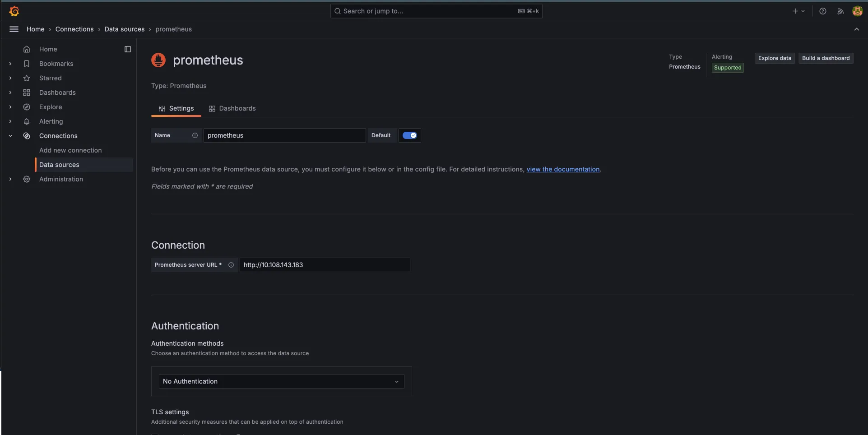Click the Alerting sidebar label
The height and width of the screenshot is (435, 868).
click(51, 121)
